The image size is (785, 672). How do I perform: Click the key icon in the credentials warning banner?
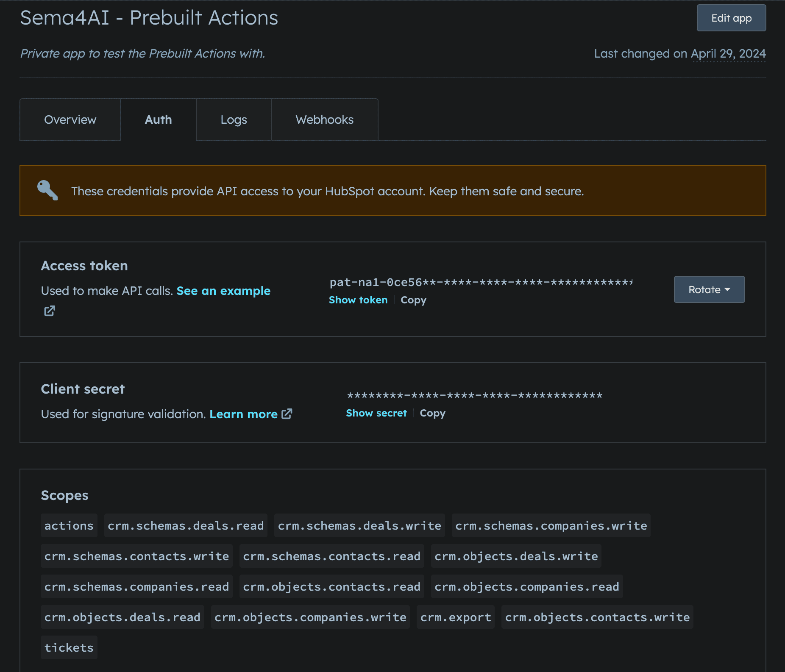pos(47,191)
